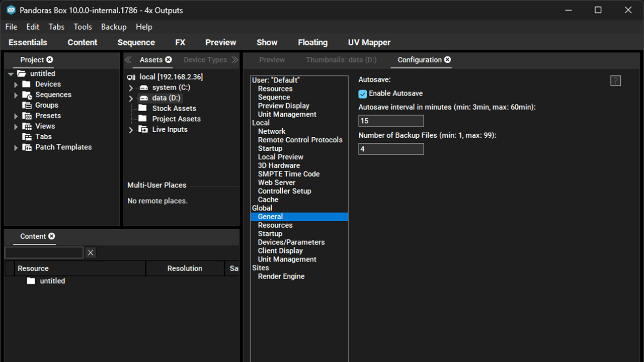
Task: Select the Project Assets folder icon
Action: click(x=143, y=119)
